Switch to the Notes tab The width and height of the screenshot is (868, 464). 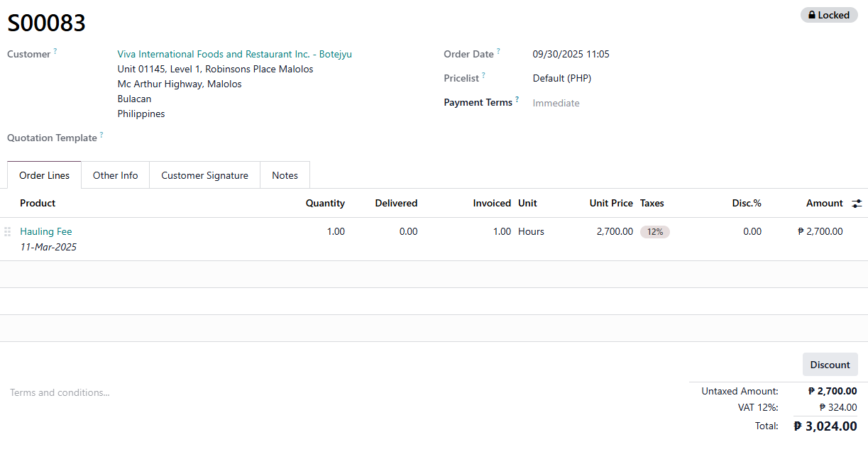[285, 175]
